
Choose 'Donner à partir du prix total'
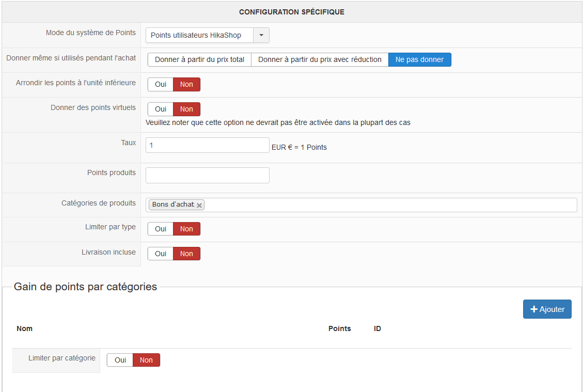coord(199,60)
